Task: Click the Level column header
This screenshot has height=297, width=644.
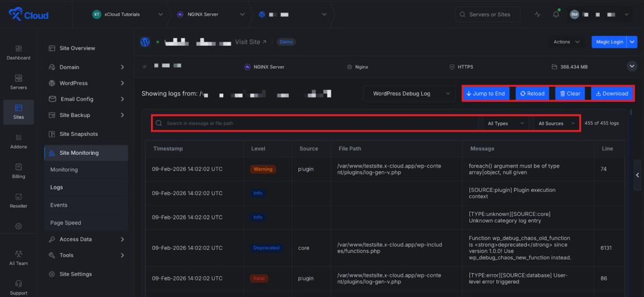Action: 258,148
